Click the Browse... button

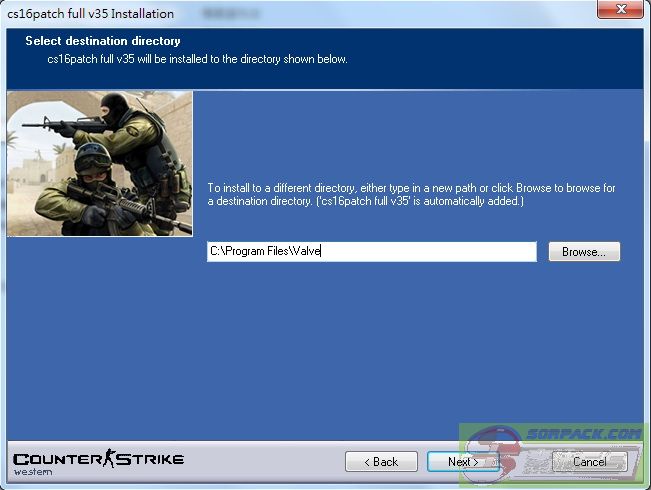(x=584, y=252)
